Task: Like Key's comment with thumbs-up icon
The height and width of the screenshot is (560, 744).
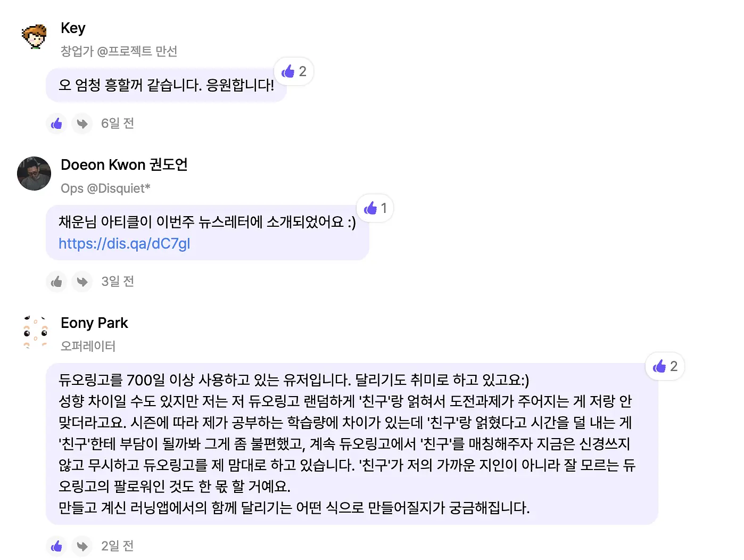Action: 56,123
